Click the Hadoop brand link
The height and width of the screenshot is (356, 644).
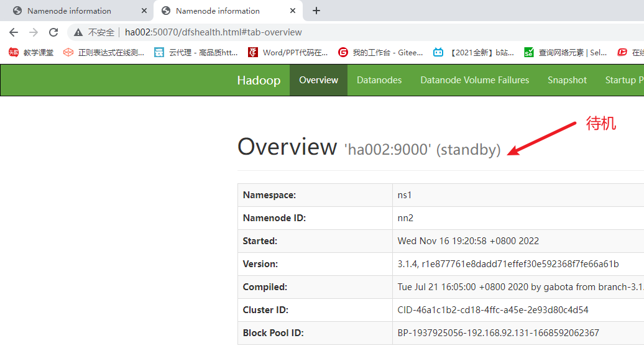259,80
